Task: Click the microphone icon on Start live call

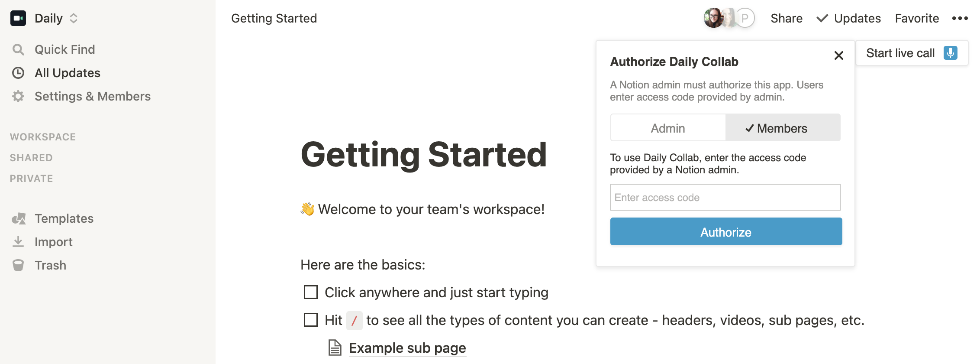Action: [951, 53]
